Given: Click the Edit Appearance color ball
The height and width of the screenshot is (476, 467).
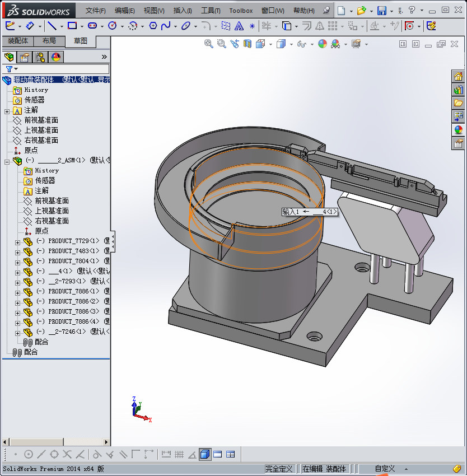Looking at the screenshot, I should [x=322, y=44].
